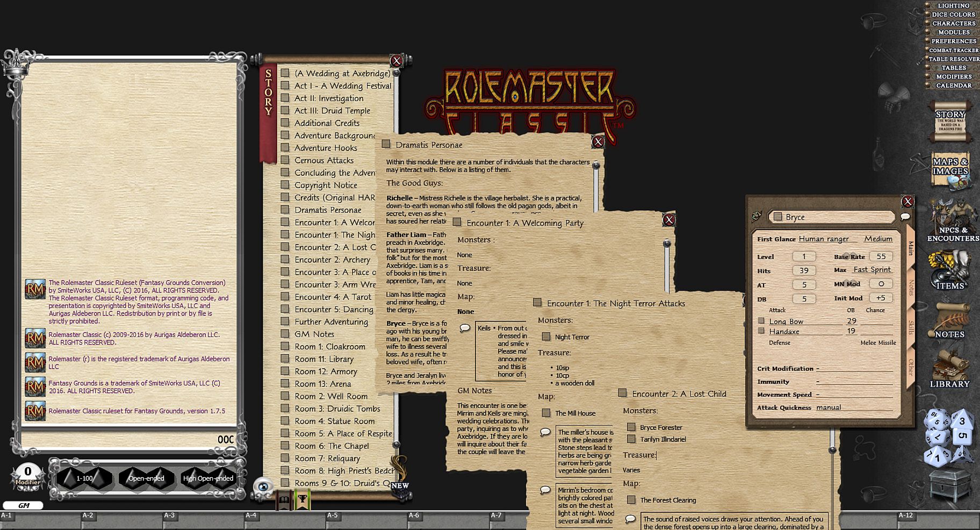Roll the Open-ended dice button
Screen dimensions: 980x530
click(x=146, y=478)
